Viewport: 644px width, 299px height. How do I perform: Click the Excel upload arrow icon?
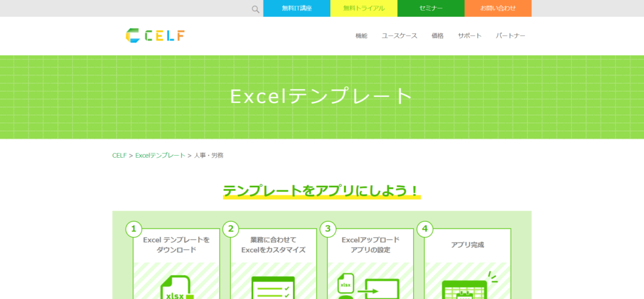click(369, 286)
